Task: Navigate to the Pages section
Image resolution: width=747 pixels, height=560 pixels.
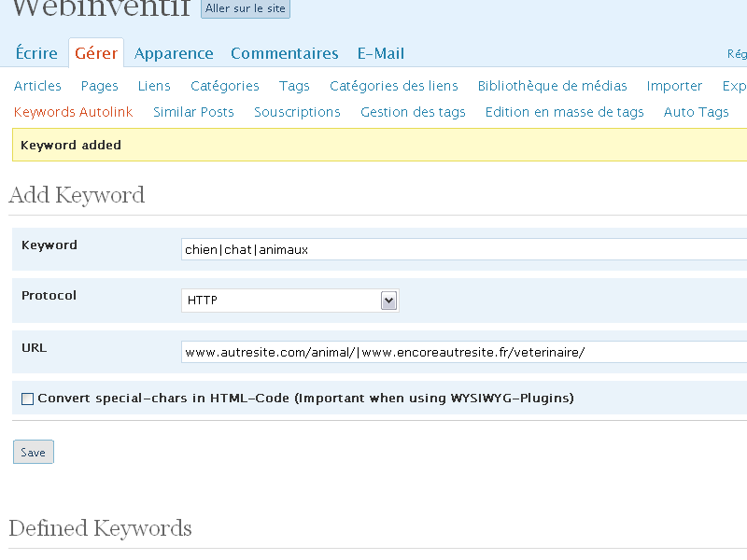Action: pos(99,86)
